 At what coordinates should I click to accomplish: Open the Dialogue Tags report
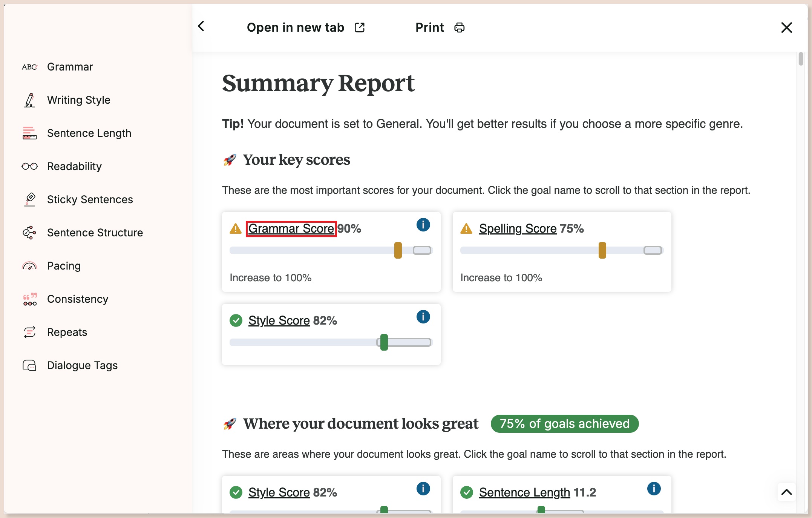click(82, 366)
